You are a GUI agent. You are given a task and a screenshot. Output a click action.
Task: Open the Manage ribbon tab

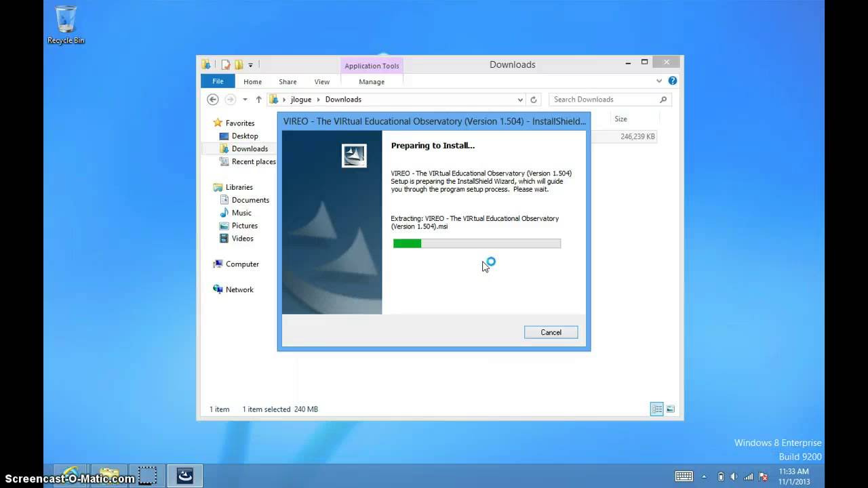[372, 81]
